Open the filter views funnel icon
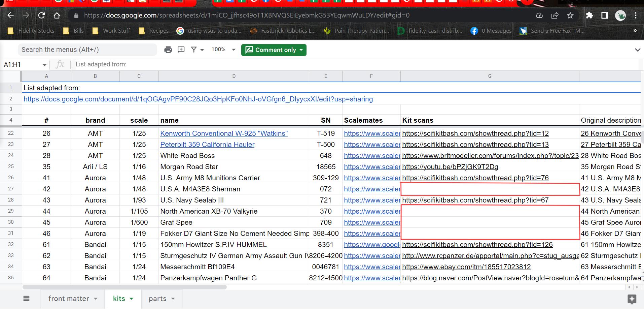Screen dimensions: 644x309 pyautogui.click(x=194, y=50)
